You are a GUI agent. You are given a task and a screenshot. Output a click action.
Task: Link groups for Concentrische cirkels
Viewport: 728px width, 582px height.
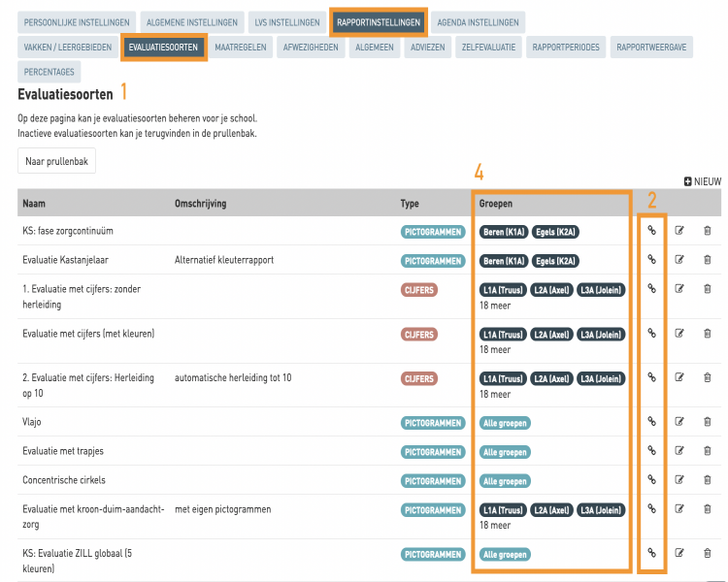(x=652, y=479)
